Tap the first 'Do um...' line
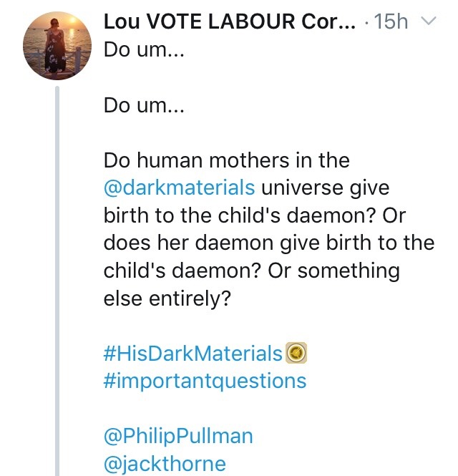The image size is (458, 476). 144,49
